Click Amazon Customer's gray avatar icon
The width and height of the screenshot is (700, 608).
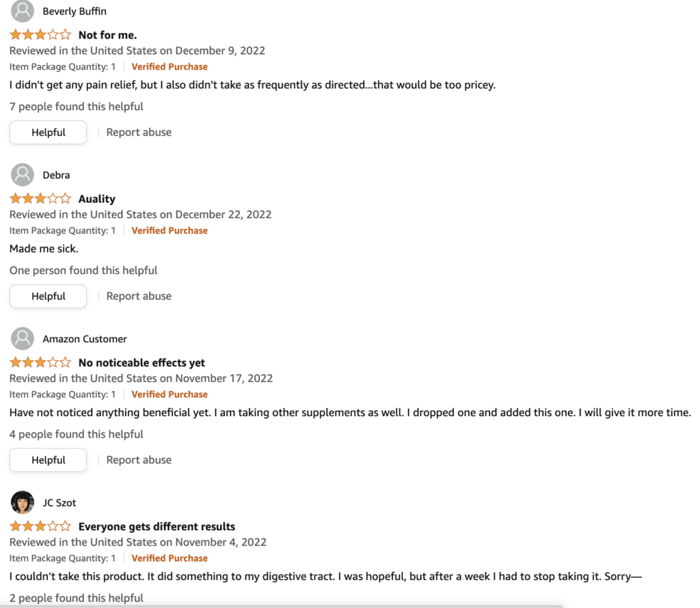pyautogui.click(x=23, y=339)
